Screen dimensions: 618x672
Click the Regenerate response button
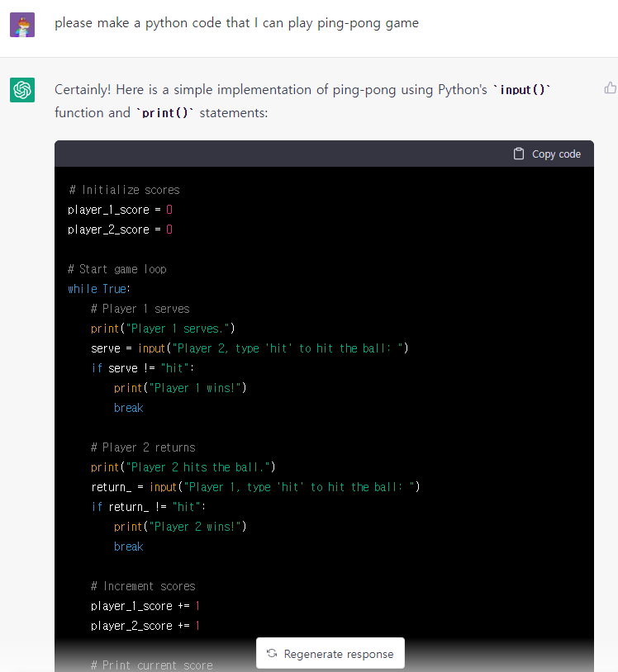pos(330,653)
